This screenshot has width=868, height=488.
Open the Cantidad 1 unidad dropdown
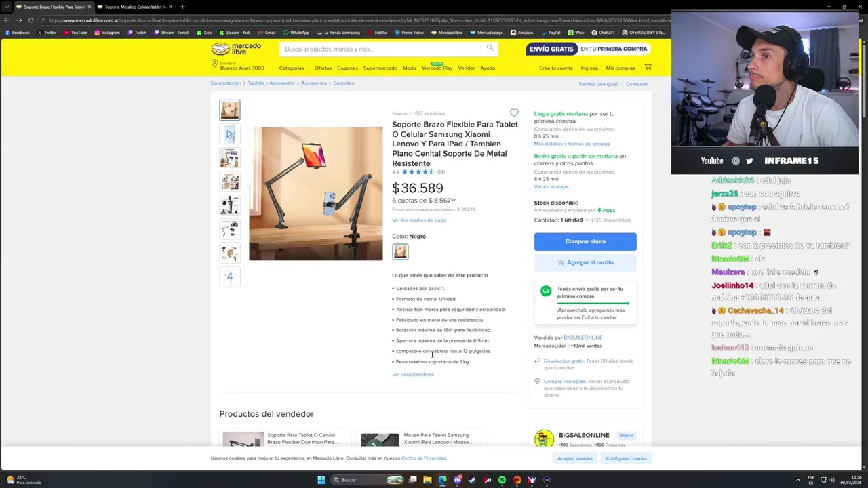click(574, 220)
